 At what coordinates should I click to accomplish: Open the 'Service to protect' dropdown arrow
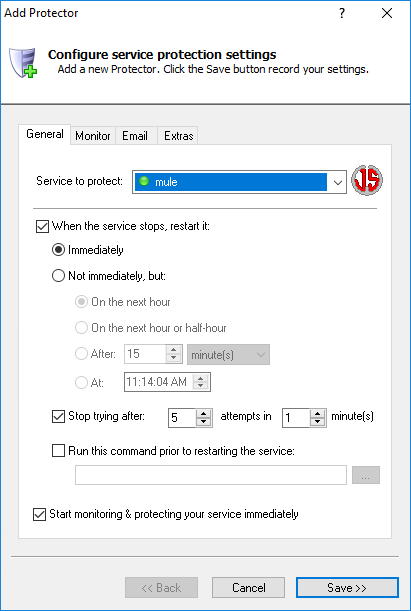(x=337, y=182)
